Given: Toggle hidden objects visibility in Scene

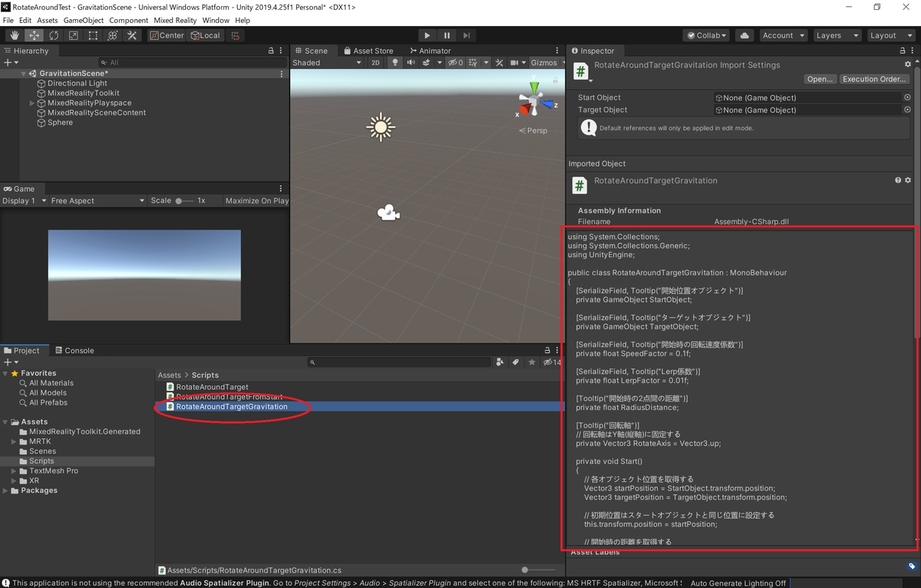Looking at the screenshot, I should [x=456, y=63].
